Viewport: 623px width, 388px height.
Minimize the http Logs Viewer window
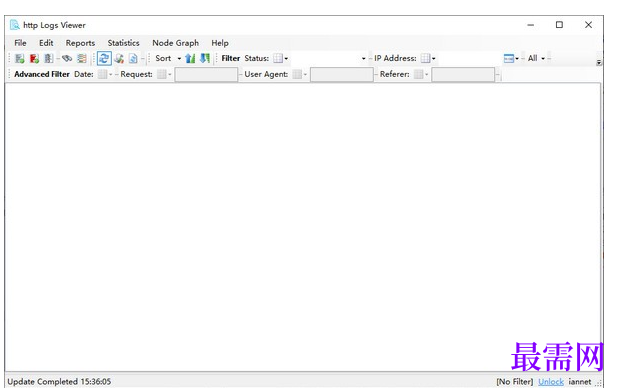pos(530,25)
